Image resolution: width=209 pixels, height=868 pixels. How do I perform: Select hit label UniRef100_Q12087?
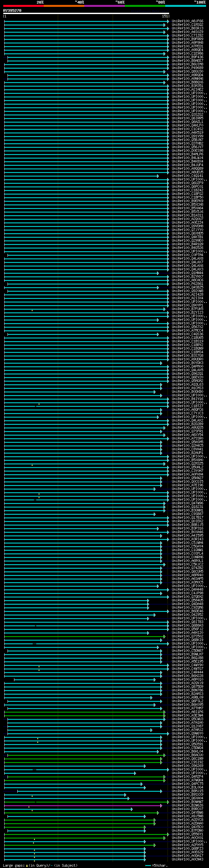[x=187, y=726]
